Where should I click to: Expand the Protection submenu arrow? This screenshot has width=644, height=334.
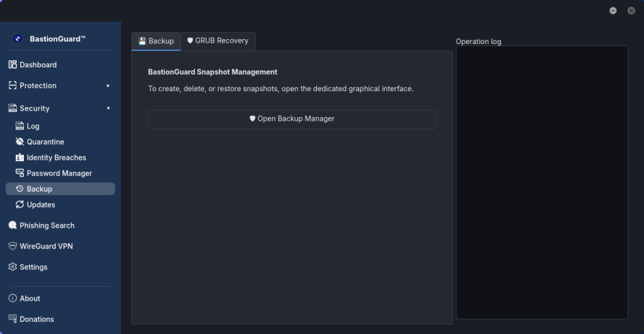coord(108,86)
